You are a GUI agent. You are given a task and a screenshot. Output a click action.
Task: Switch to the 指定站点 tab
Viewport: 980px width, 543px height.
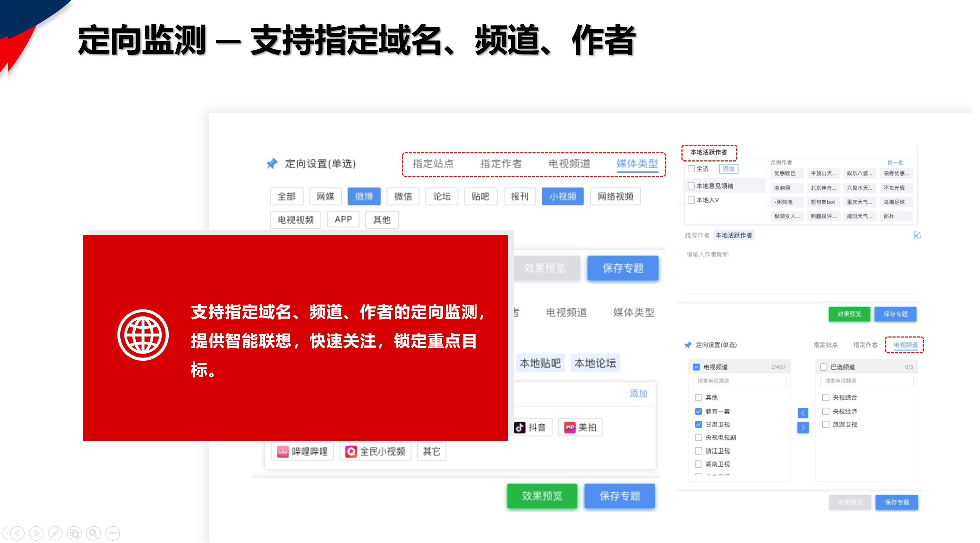tap(433, 164)
